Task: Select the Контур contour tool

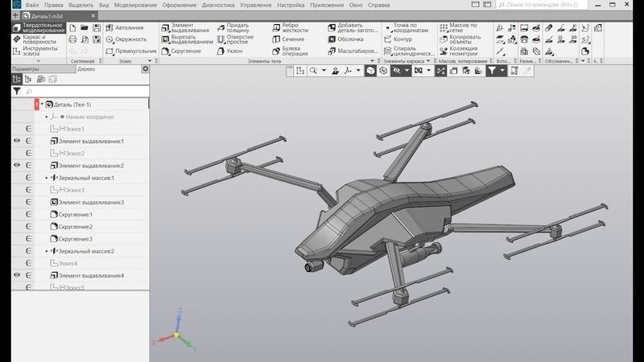Action: coord(398,39)
